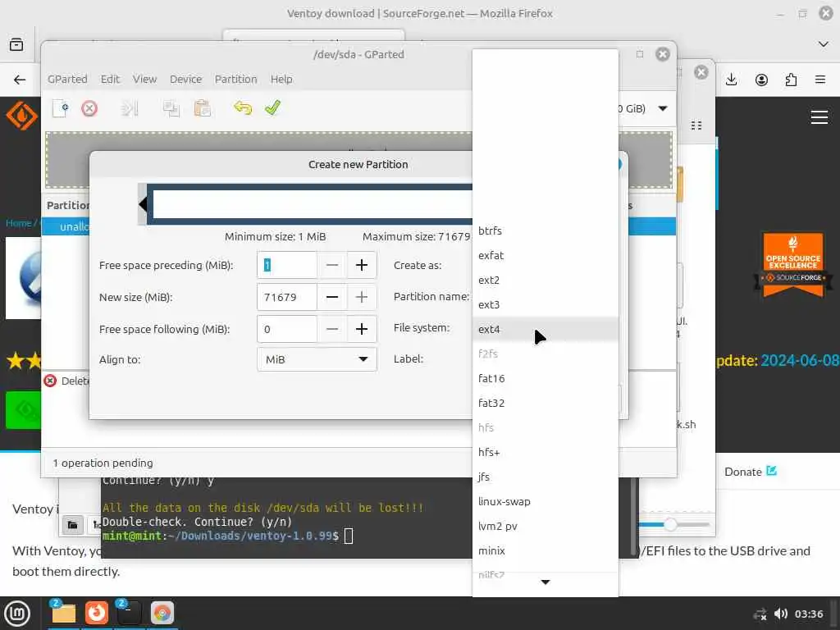Choose minix from file system list
Viewport: 840px width, 630px height.
click(546, 551)
